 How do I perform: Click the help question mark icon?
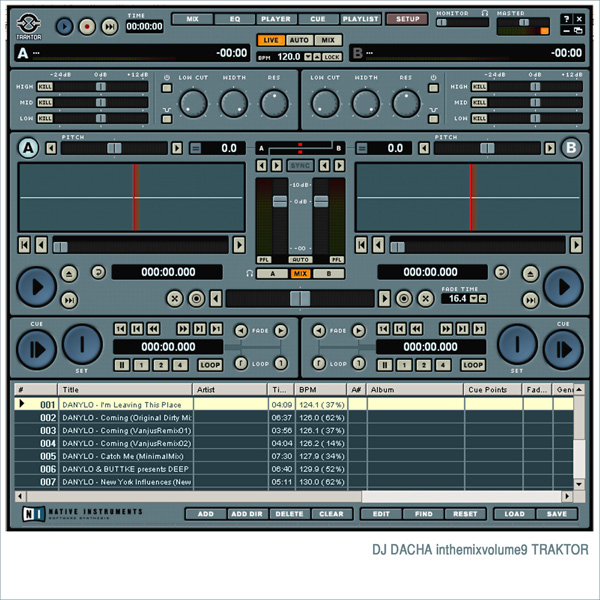(566, 19)
